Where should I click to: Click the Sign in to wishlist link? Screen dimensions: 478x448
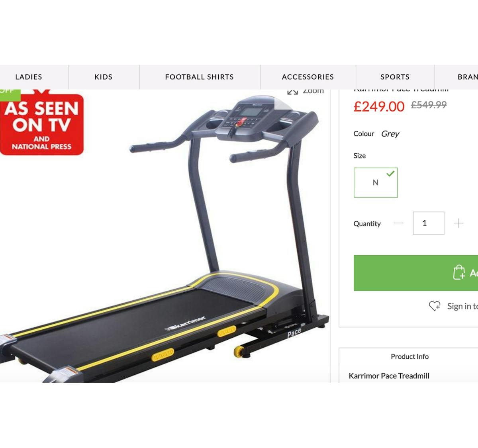[462, 306]
